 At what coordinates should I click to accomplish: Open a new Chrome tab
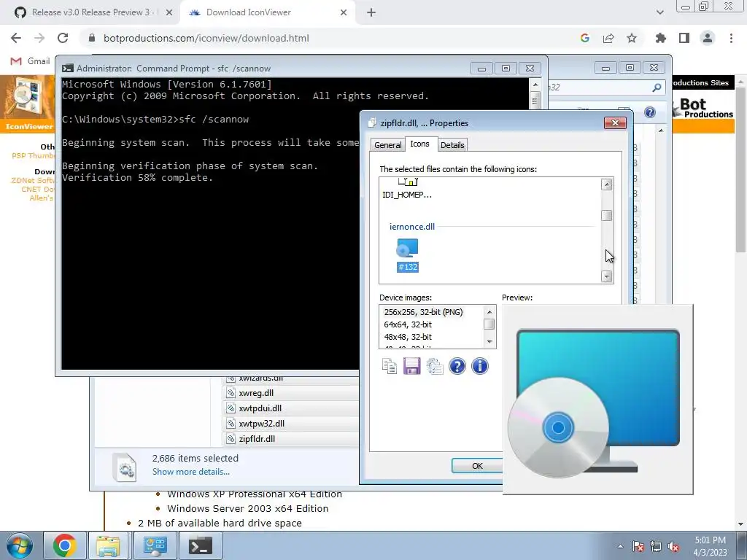click(371, 13)
